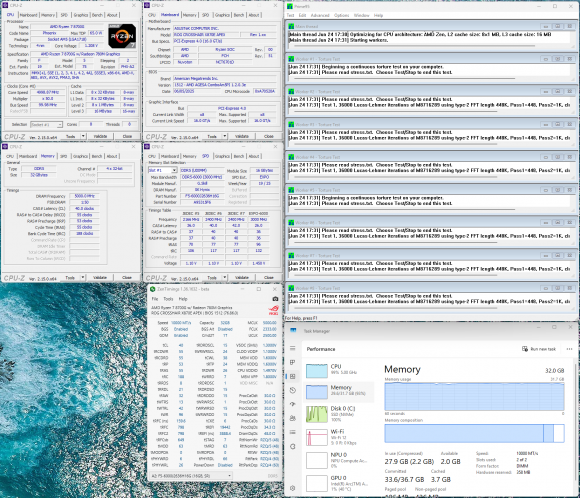The image size is (580, 498).
Task: Go to Processes in Task Manager sidebar
Action: tap(293, 362)
